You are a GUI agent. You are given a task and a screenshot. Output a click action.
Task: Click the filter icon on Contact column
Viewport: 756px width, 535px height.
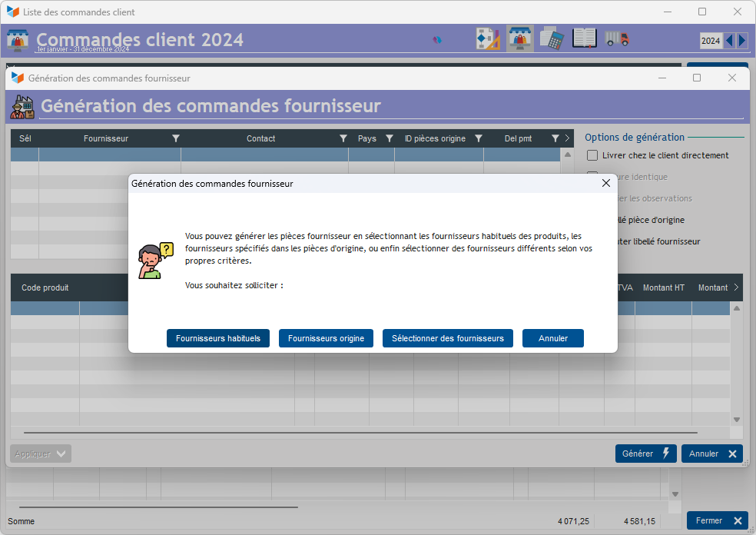(343, 138)
